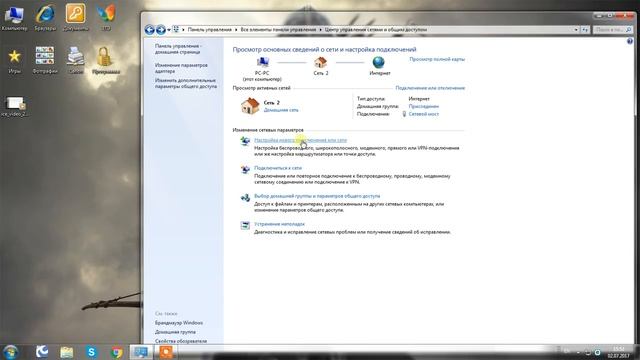Open 'Изменить дополнительные параметры общего доступа' link
The image size is (640, 360).
pos(186,83)
